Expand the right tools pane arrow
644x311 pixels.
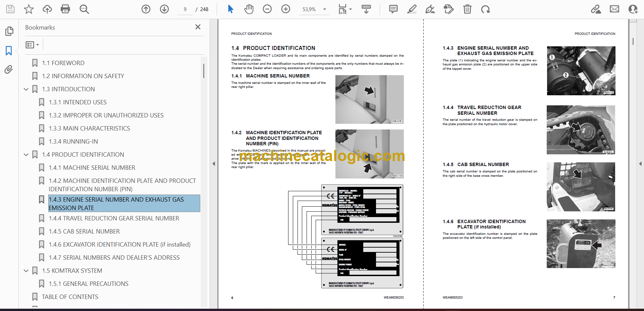pyautogui.click(x=640, y=164)
